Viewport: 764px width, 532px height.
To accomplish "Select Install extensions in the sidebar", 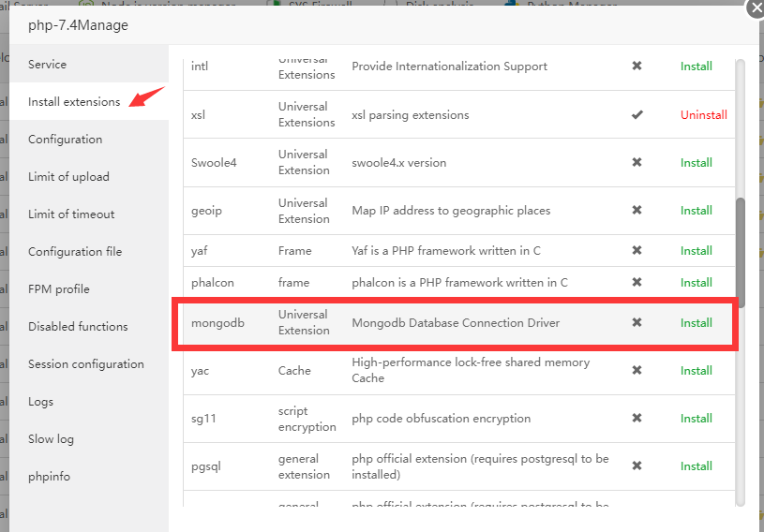I will [74, 102].
